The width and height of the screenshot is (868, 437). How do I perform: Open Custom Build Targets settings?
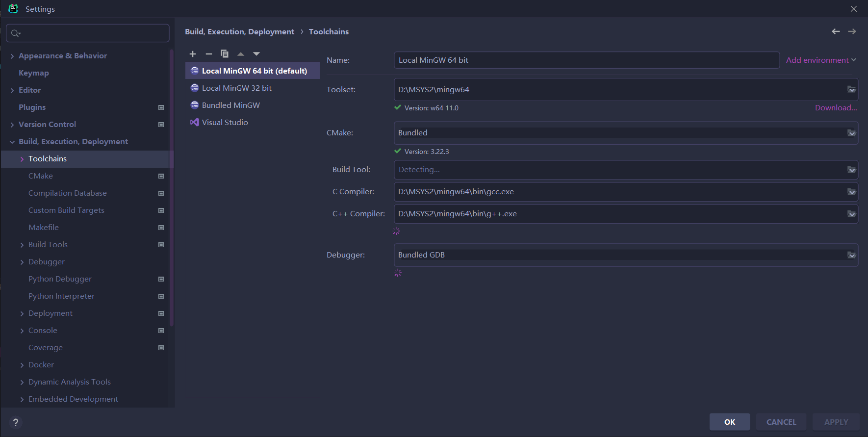tap(66, 210)
